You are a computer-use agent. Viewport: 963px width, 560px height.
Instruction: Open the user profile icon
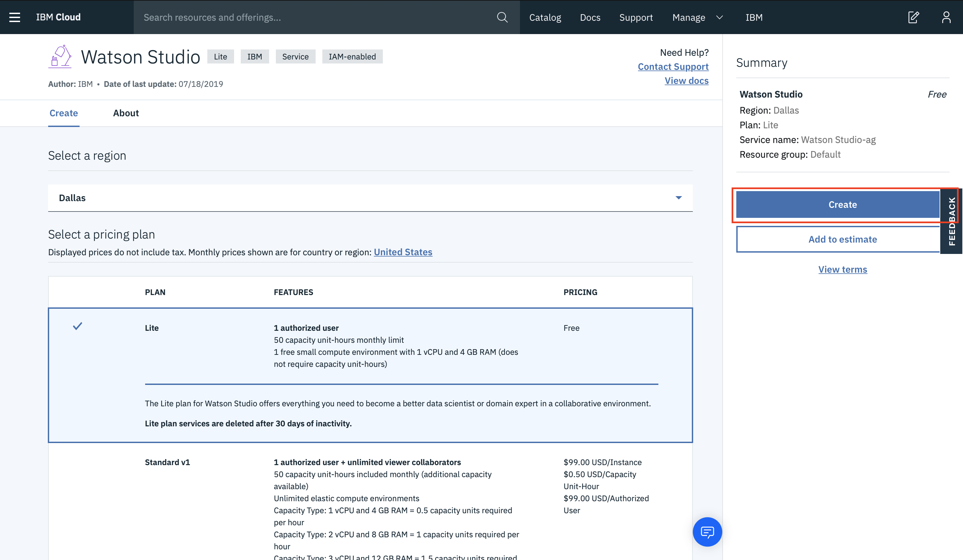pyautogui.click(x=946, y=17)
